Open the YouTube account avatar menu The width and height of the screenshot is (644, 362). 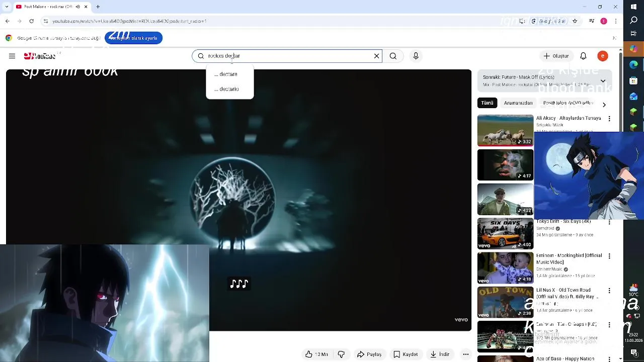pyautogui.click(x=602, y=56)
